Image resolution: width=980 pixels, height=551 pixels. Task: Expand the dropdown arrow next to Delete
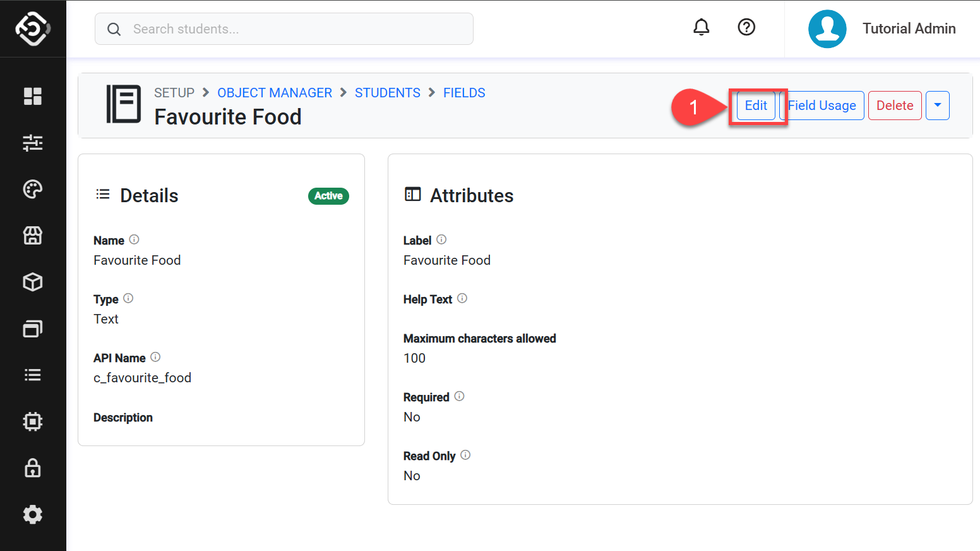937,106
